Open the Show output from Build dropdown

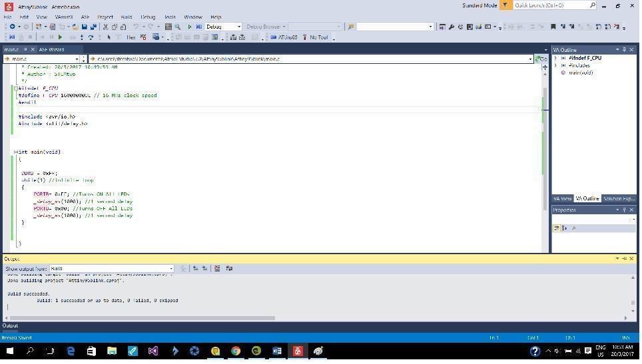(171, 269)
